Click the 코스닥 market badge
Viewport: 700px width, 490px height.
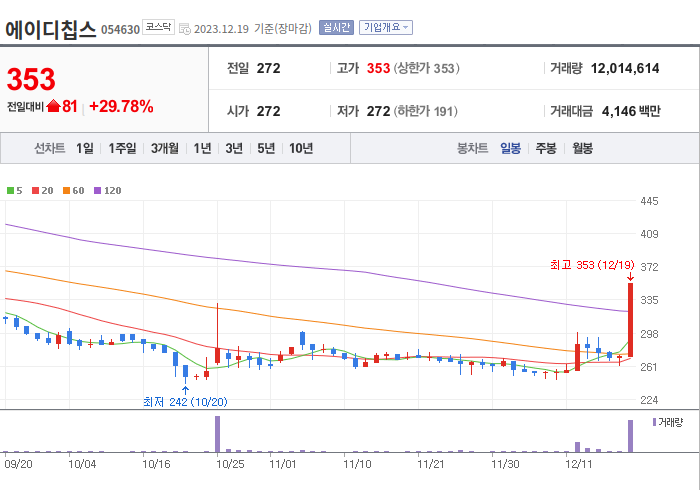coord(158,27)
